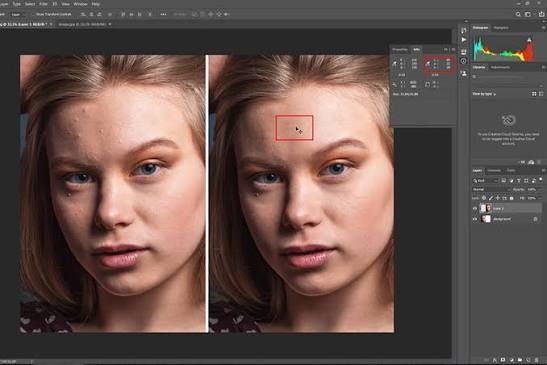The height and width of the screenshot is (365, 547).
Task: Switch to the Navigator tab
Action: [501, 28]
